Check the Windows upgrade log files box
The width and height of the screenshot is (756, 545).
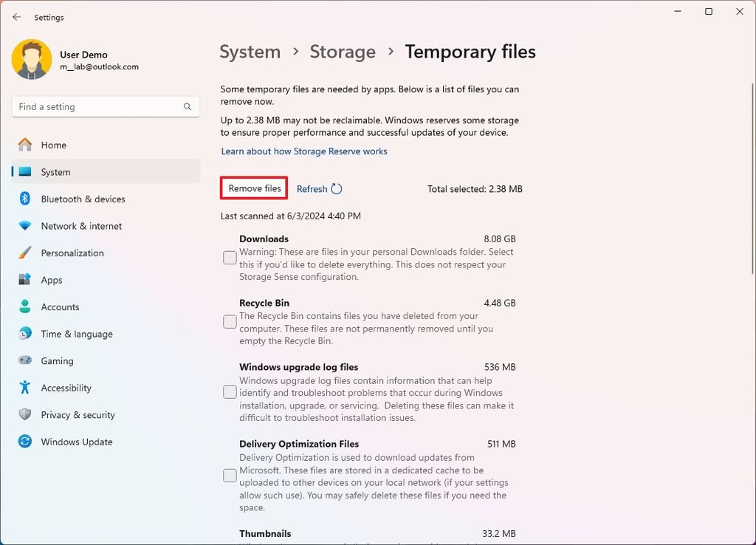click(x=229, y=391)
